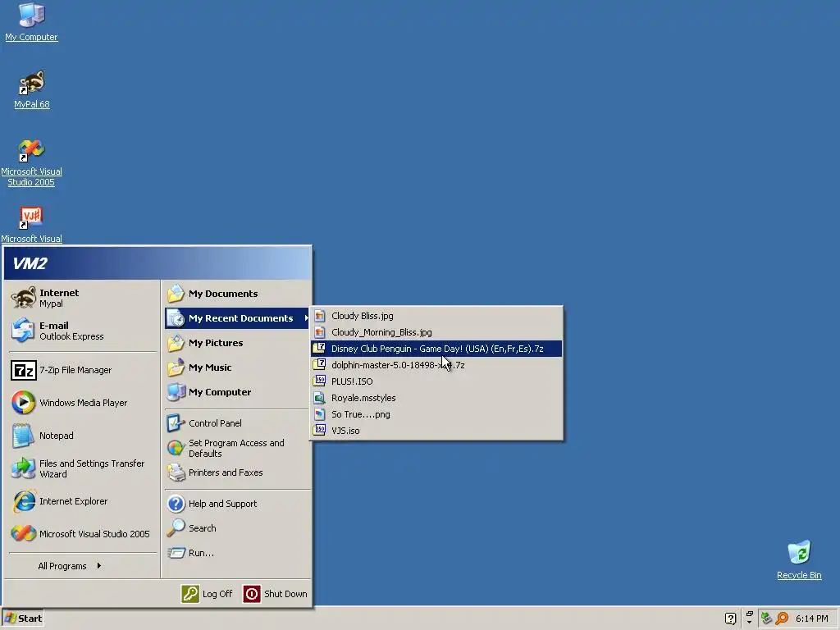Open recent file Cloudy Bliss.jpg
This screenshot has width=840, height=630.
(436, 316)
